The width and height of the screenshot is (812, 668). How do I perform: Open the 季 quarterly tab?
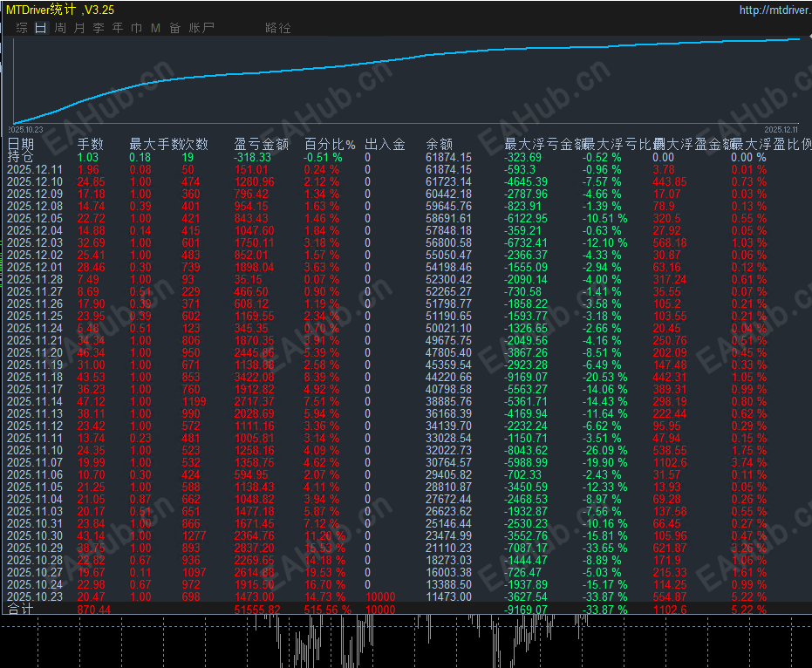pos(99,28)
